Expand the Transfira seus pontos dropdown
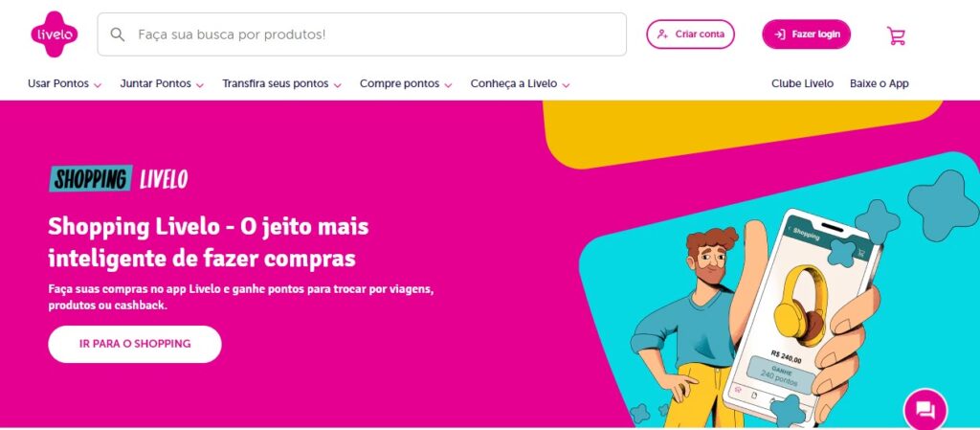Viewport: 980px width, 430px height. pos(282,83)
